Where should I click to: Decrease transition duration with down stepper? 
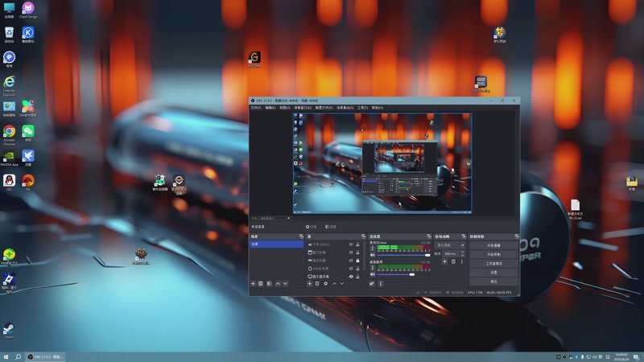pyautogui.click(x=463, y=256)
